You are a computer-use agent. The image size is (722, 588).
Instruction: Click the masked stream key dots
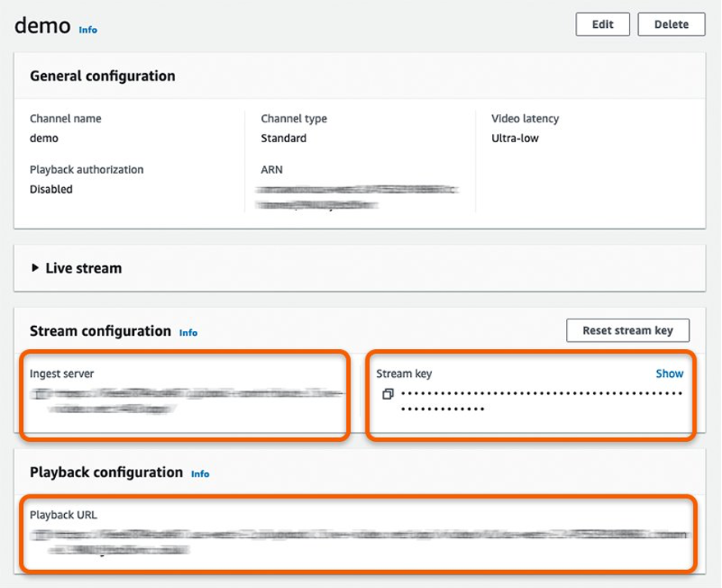(541, 401)
